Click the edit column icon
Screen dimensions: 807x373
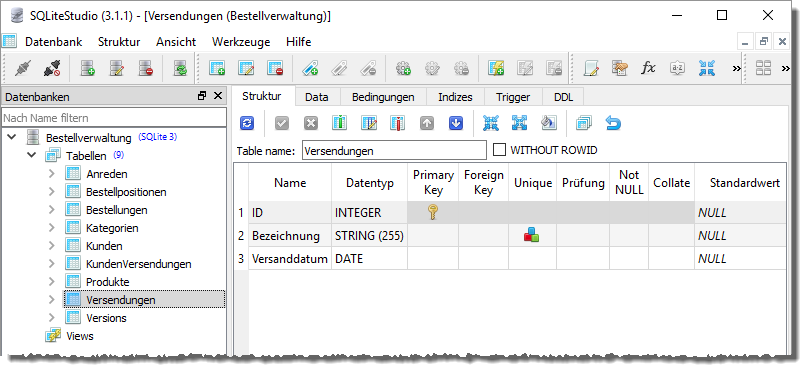(369, 123)
